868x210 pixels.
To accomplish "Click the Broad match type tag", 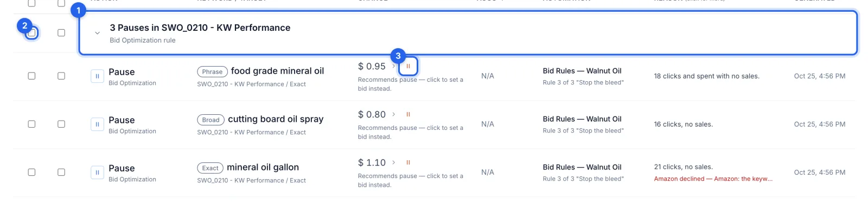I will pos(210,120).
